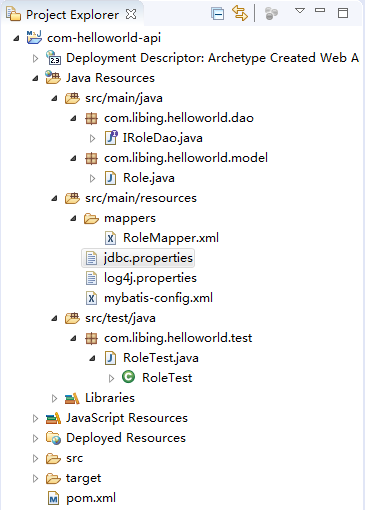The width and height of the screenshot is (365, 510).
Task: Expand the target folder node
Action: pyautogui.click(x=35, y=478)
